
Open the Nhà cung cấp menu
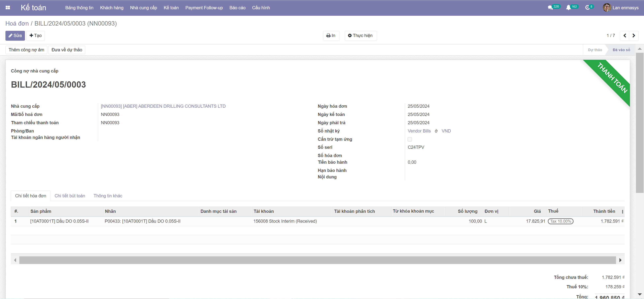pyautogui.click(x=143, y=8)
